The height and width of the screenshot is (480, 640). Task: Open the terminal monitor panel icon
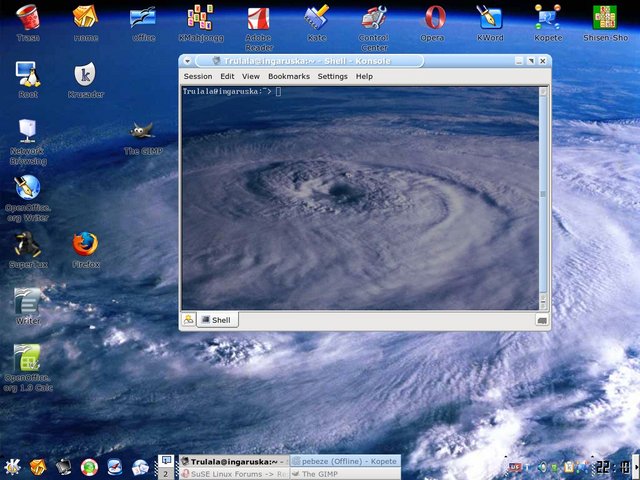point(64,467)
